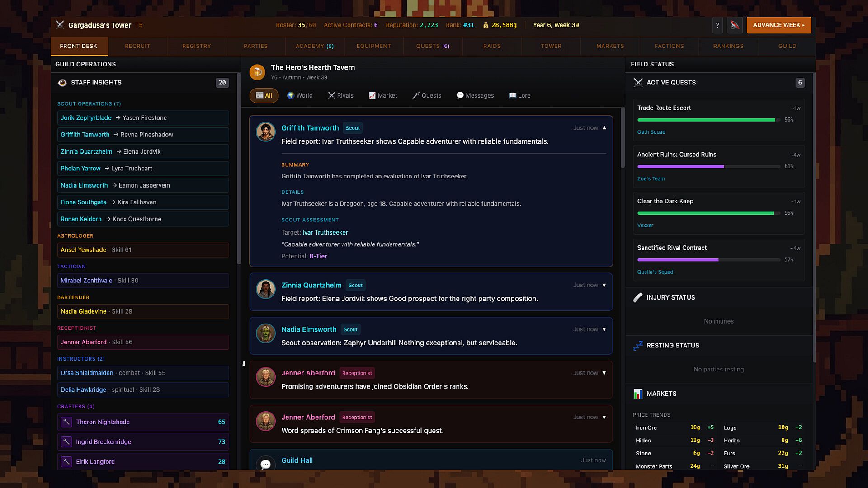Click the Markets bar chart icon
Screen dimensions: 868x488
638,394
